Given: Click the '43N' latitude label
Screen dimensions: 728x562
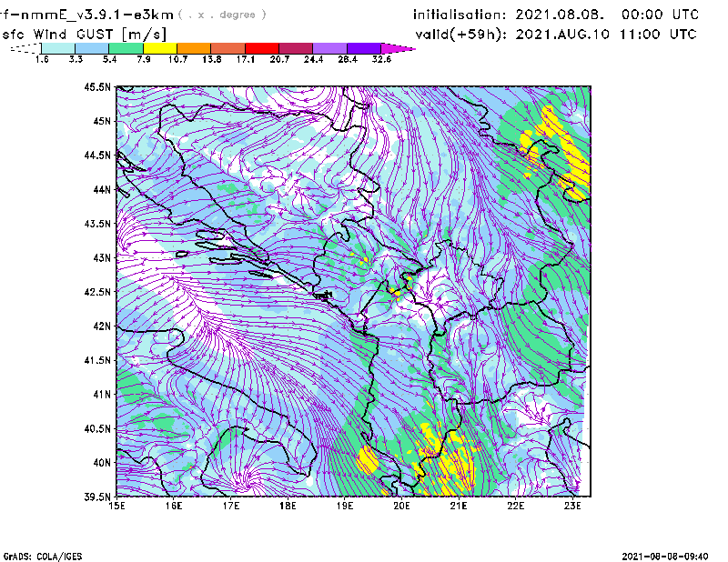Looking at the screenshot, I should pos(102,257).
